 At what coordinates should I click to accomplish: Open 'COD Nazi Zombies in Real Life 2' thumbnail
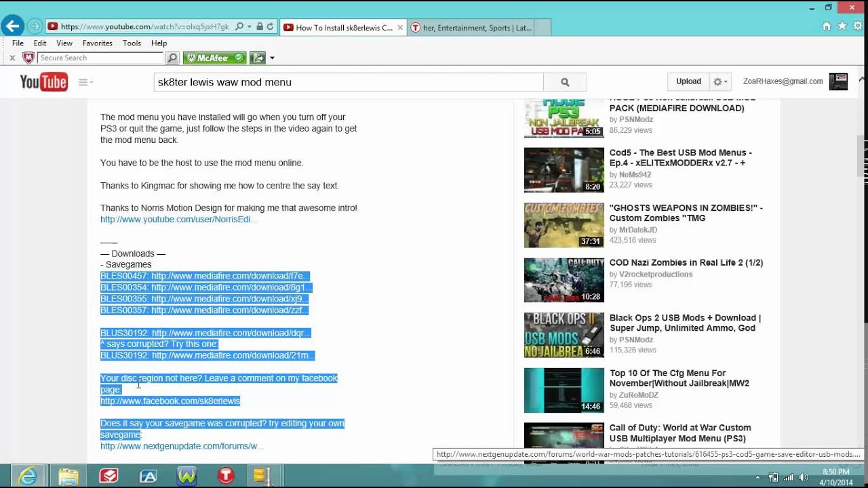click(564, 279)
